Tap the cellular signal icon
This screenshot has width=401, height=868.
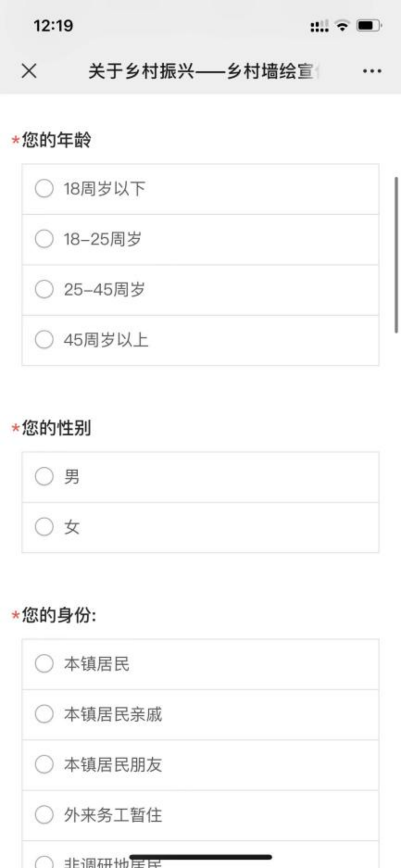pyautogui.click(x=319, y=26)
